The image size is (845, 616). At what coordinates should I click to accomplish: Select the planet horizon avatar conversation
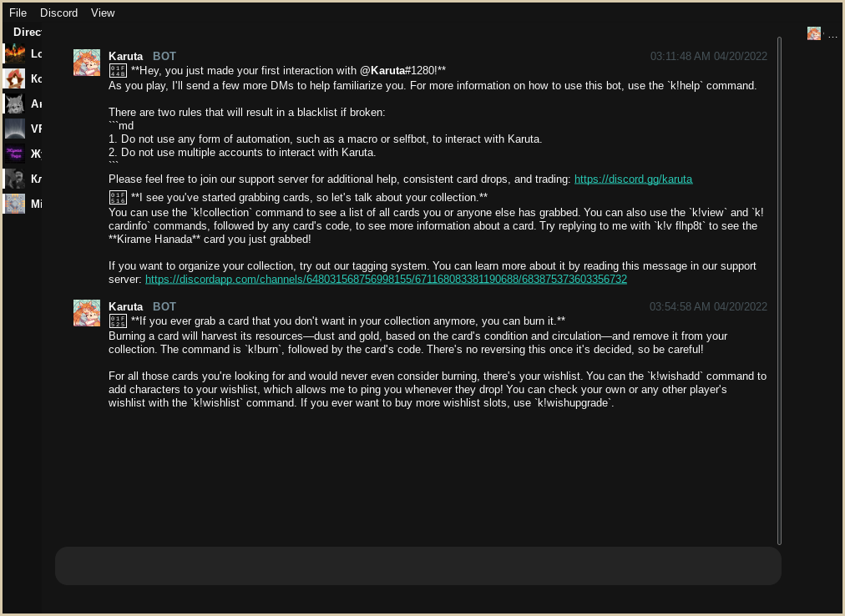(x=14, y=129)
